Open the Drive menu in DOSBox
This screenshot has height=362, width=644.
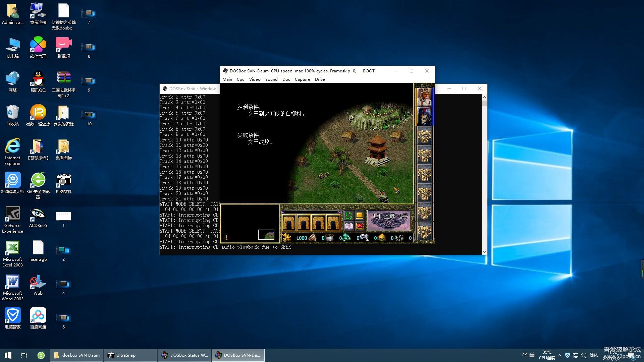click(x=320, y=79)
